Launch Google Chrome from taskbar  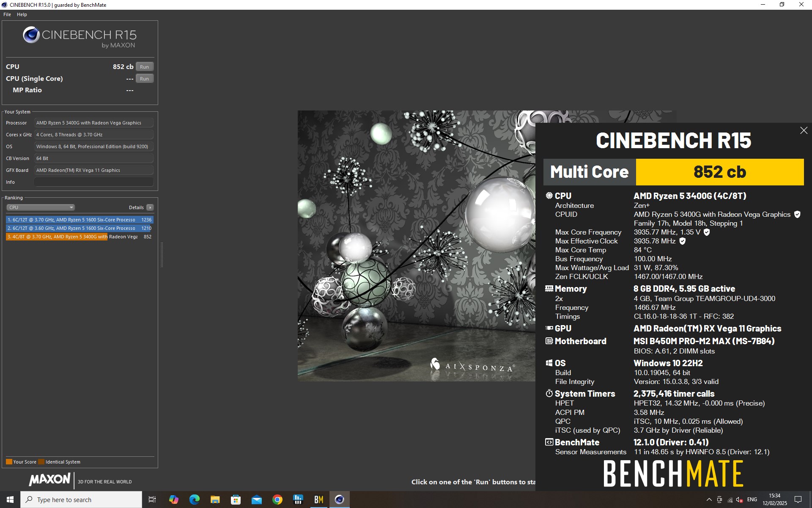[277, 500]
